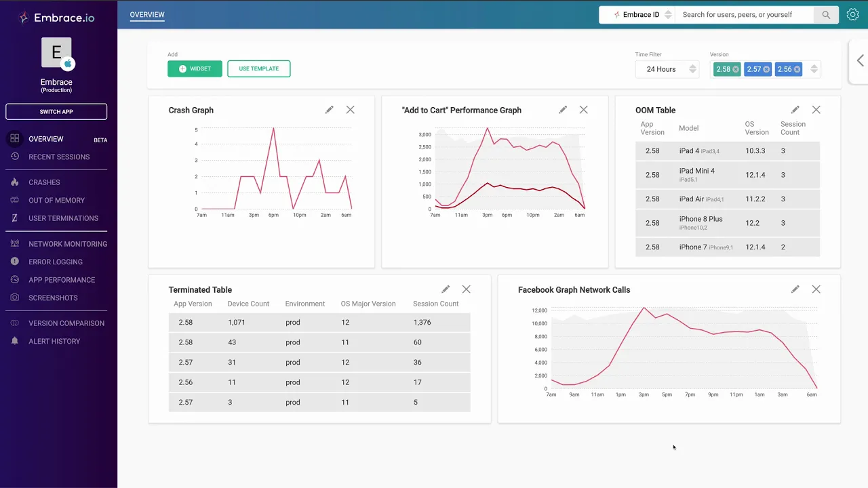Open App Performance page
The height and width of the screenshot is (488, 868).
coord(62,280)
